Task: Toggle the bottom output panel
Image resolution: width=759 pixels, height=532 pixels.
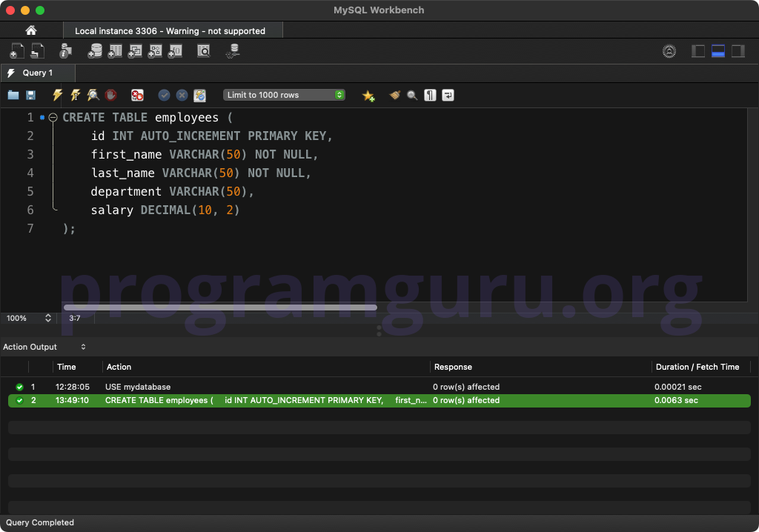Action: pos(717,51)
